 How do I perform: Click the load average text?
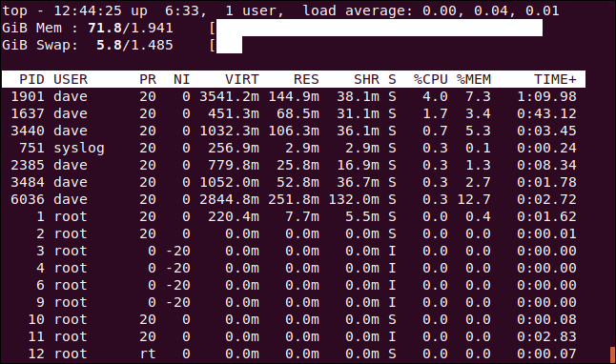[431, 11]
